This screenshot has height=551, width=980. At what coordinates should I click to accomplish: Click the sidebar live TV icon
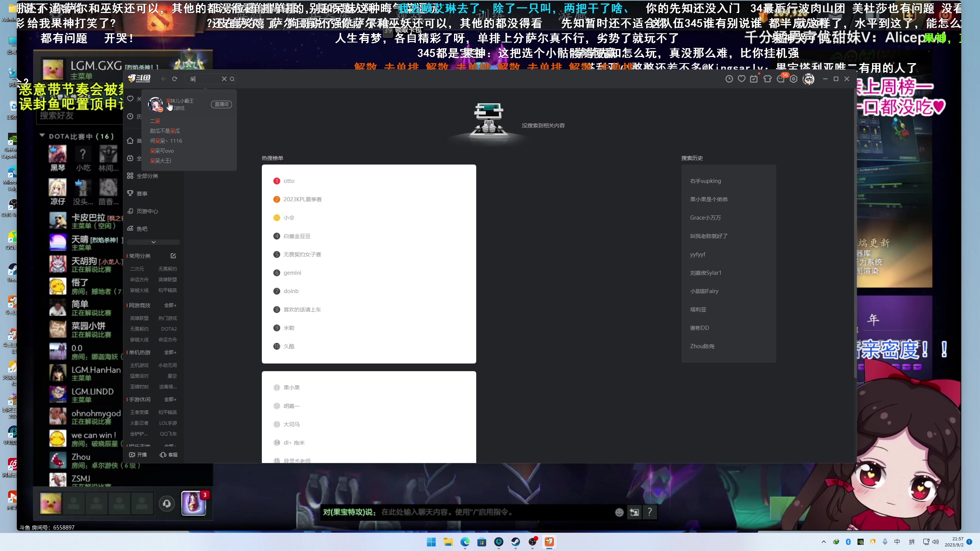(130, 158)
